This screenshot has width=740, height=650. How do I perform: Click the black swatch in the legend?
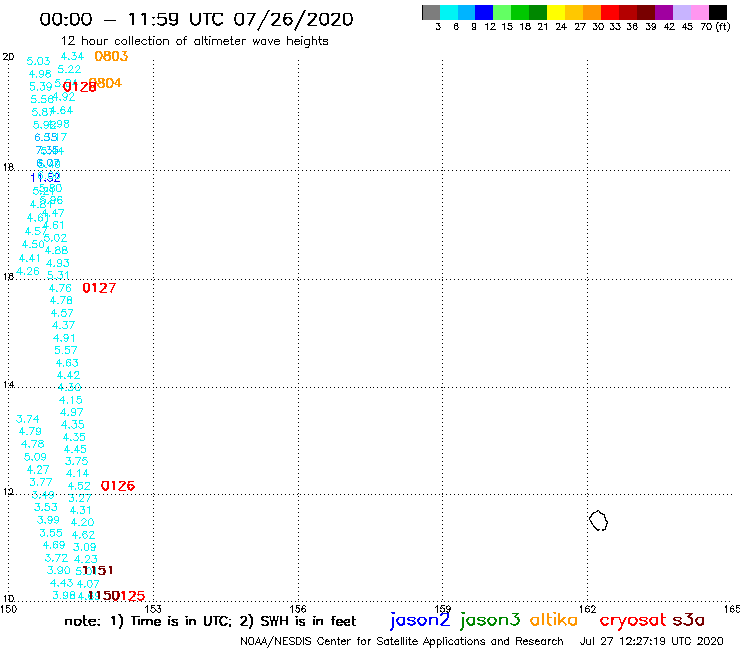[718, 12]
